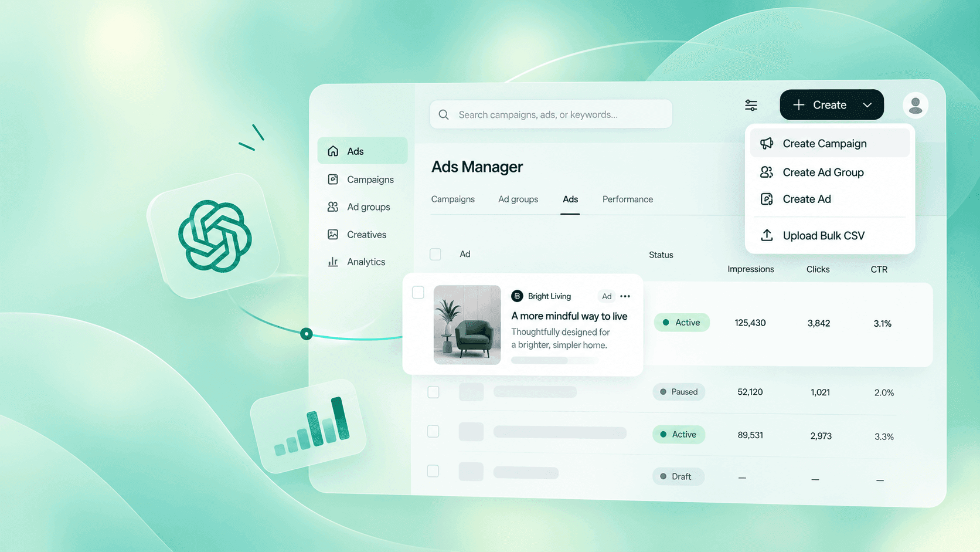Click the 52,120 impressions value
The image size is (980, 552).
coord(750,392)
